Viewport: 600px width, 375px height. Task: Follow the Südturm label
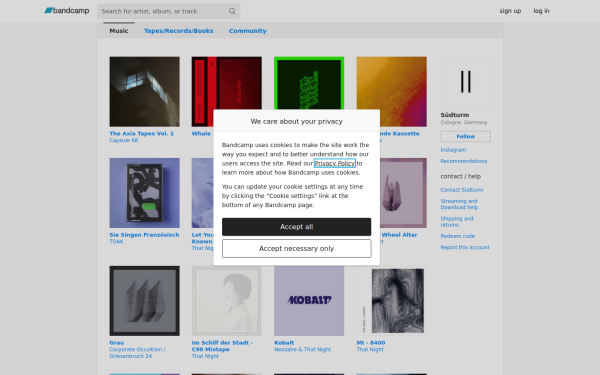[x=465, y=136]
